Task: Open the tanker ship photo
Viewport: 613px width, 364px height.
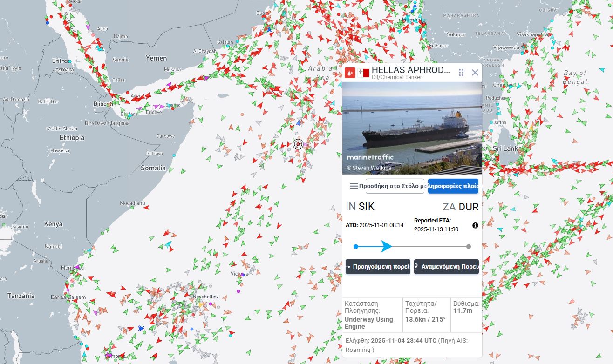Action: [x=412, y=128]
